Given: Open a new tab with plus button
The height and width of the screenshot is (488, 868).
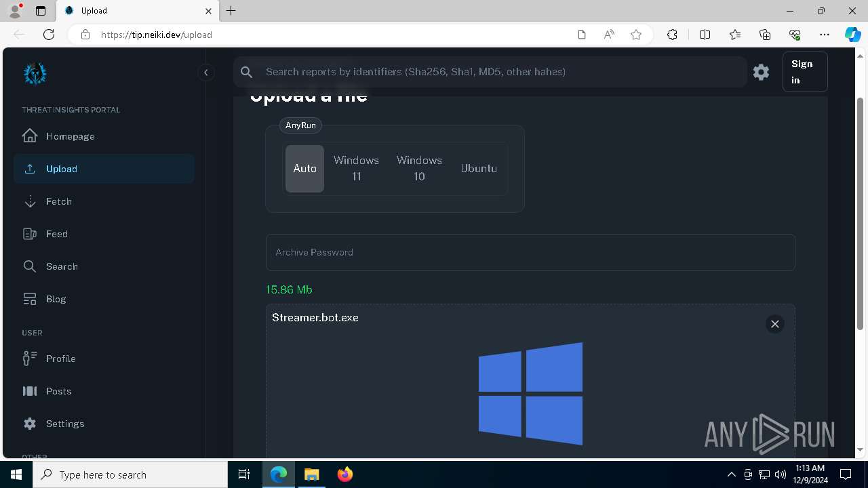Looking at the screenshot, I should [231, 11].
